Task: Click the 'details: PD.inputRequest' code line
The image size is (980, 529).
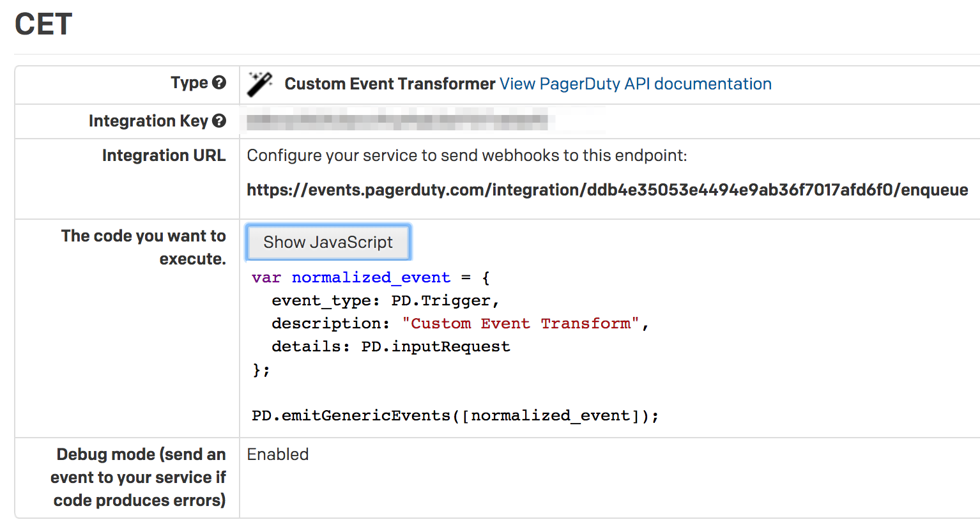Action: tap(391, 346)
